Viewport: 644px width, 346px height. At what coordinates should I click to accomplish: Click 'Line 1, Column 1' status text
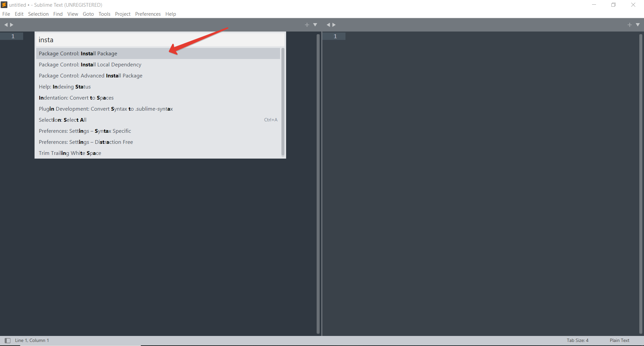coord(32,341)
